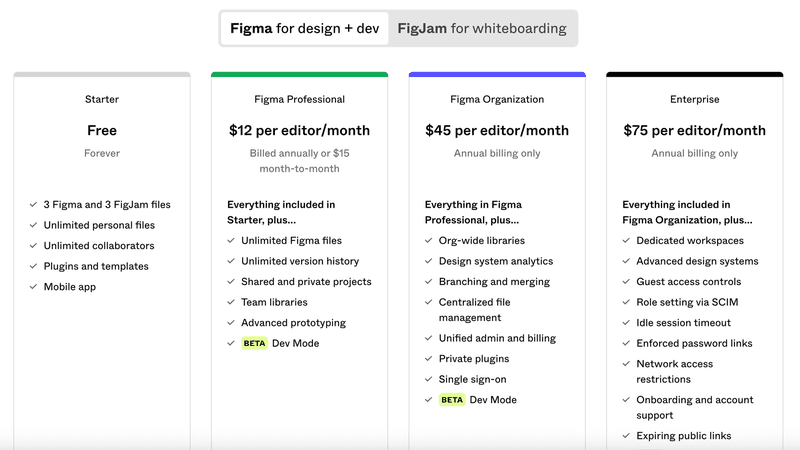Click the Enterprise plan title
The height and width of the screenshot is (450, 800).
(x=695, y=100)
